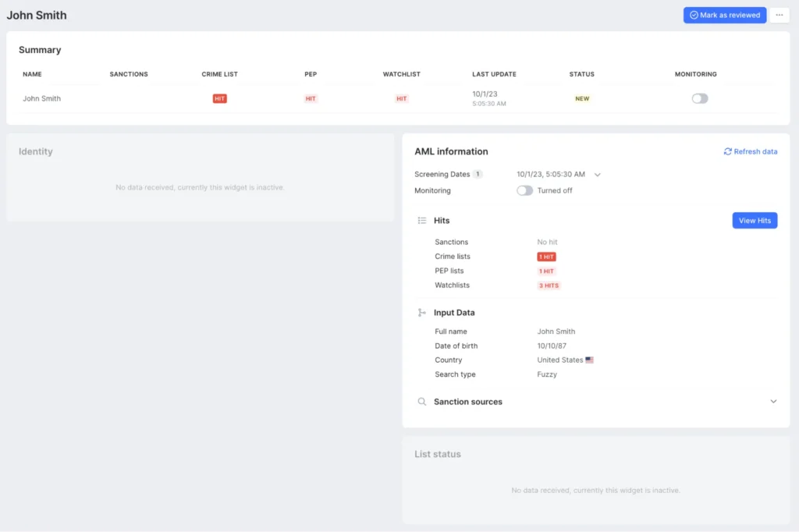
Task: Click the red HIT badge under Crime List
Action: point(219,98)
